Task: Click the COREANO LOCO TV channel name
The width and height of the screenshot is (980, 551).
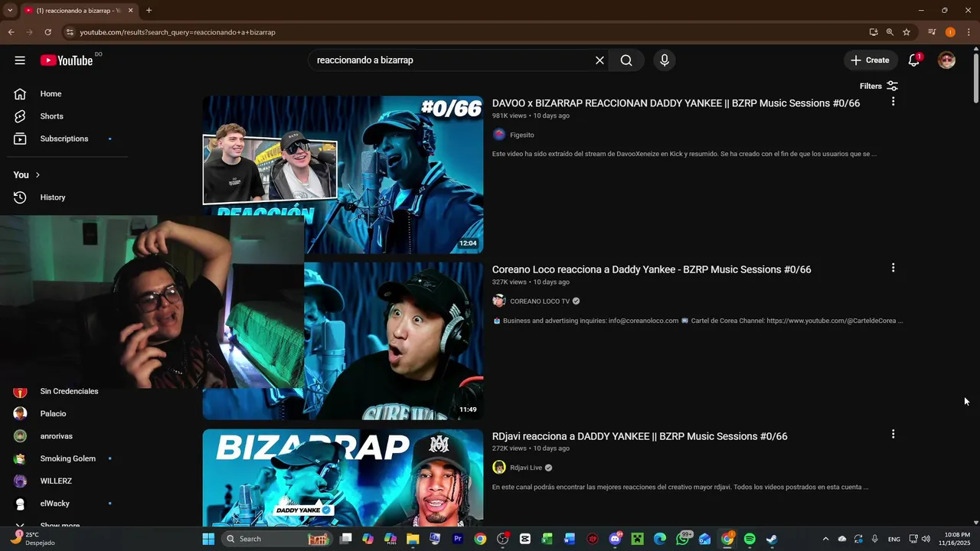Action: [x=540, y=302]
